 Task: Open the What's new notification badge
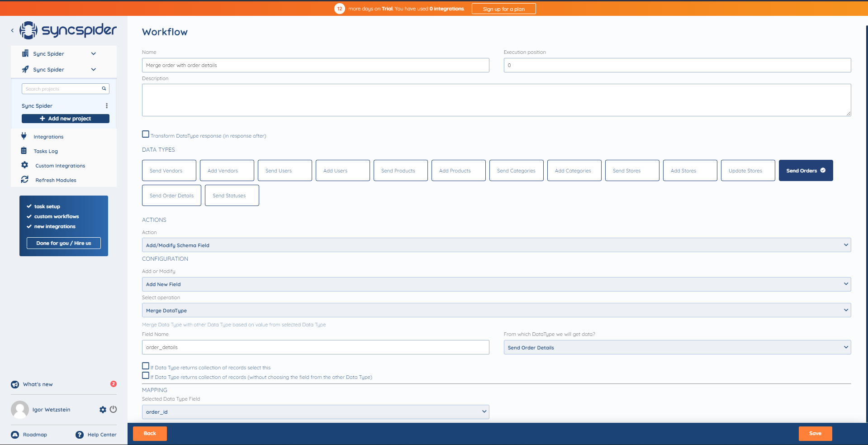click(x=114, y=384)
